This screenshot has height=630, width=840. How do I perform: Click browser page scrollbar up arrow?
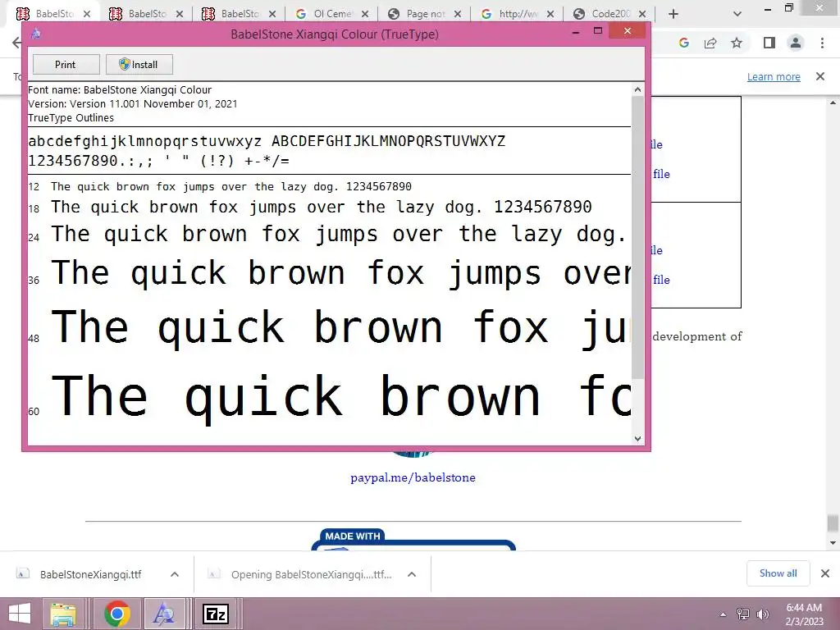(833, 102)
